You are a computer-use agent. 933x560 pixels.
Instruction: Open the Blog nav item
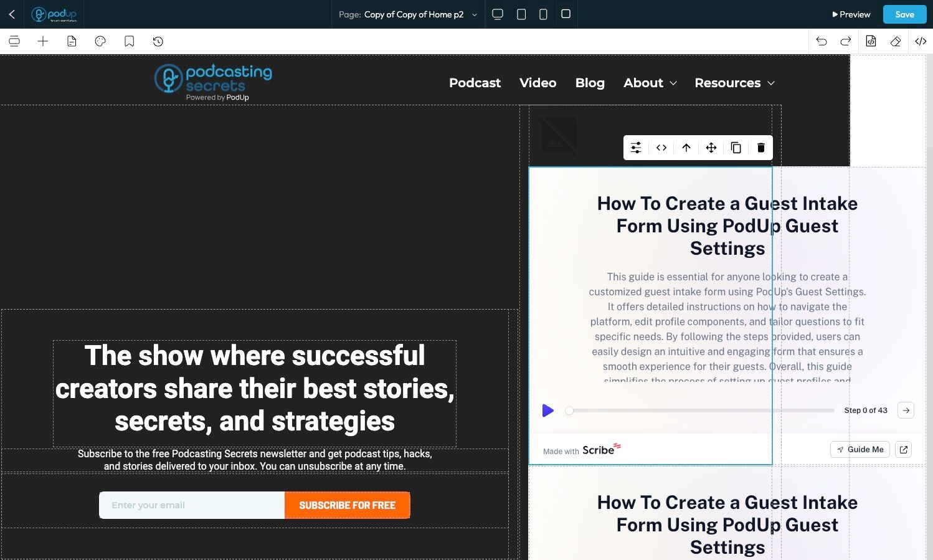(x=590, y=83)
